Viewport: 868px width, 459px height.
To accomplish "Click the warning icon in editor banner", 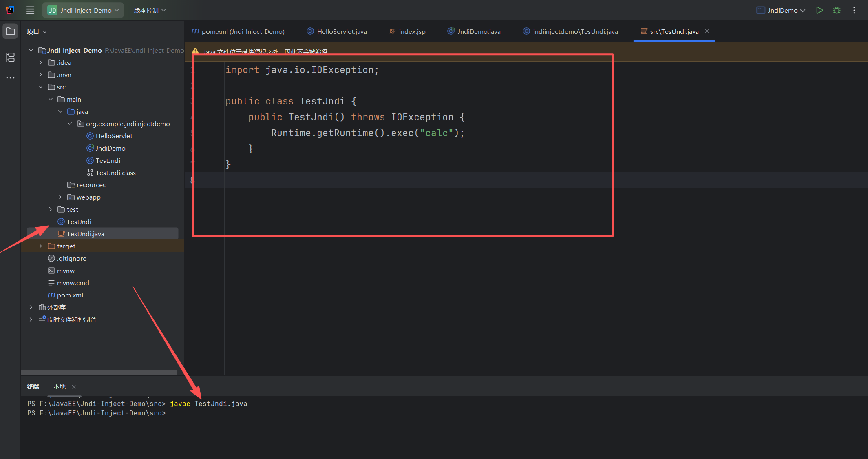I will [195, 51].
